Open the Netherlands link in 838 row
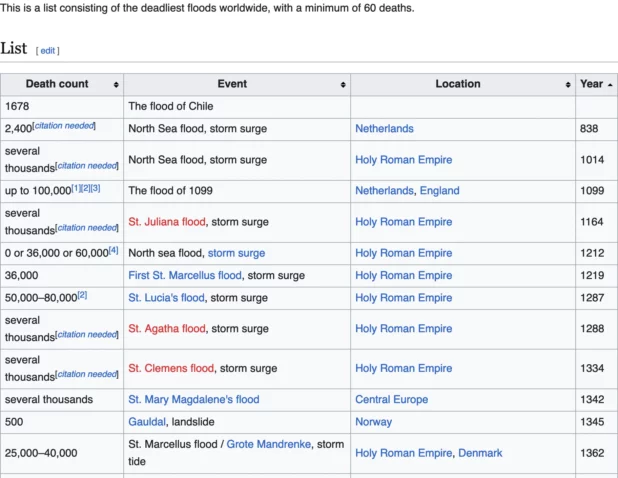The image size is (618, 478). 384,129
